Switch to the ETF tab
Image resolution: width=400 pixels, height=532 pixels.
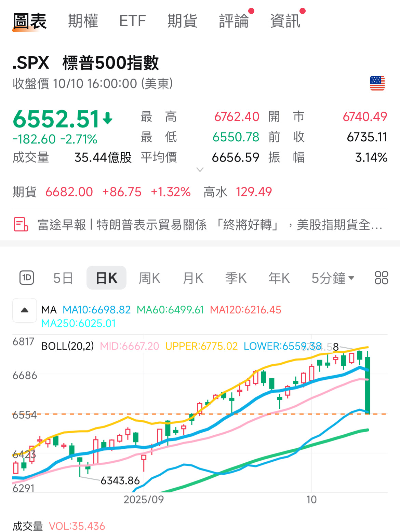133,21
